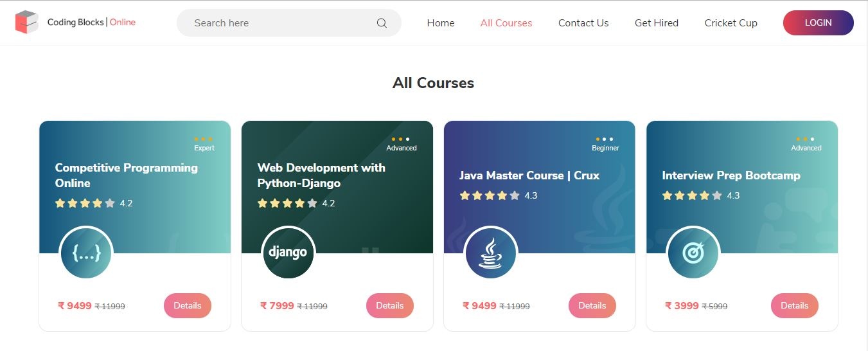View Details for Interview Prep Bootcamp
The width and height of the screenshot is (868, 351).
point(795,305)
